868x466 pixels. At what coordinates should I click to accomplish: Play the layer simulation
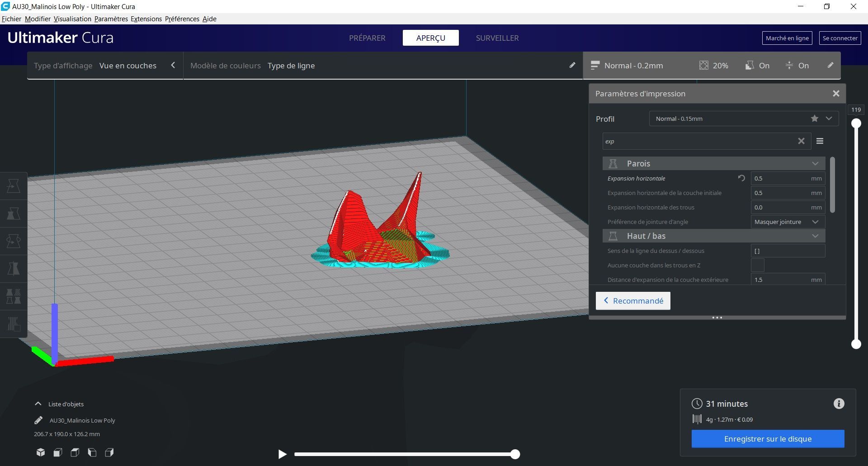282,454
